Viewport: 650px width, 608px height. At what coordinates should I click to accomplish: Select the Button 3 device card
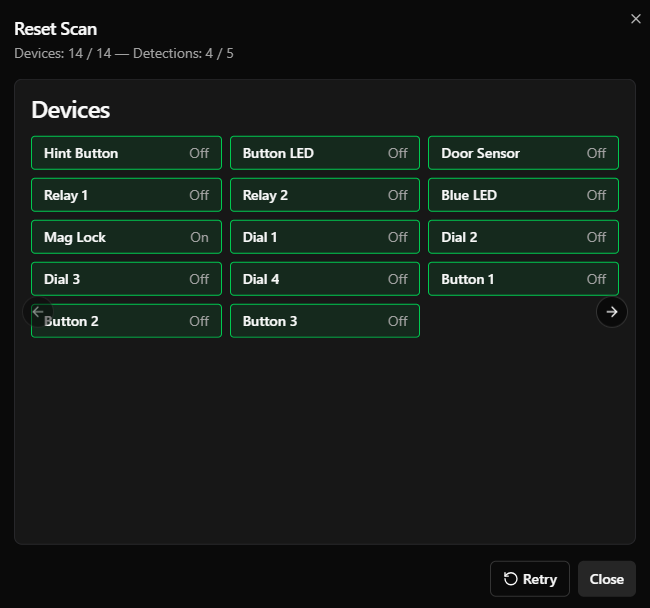(325, 321)
